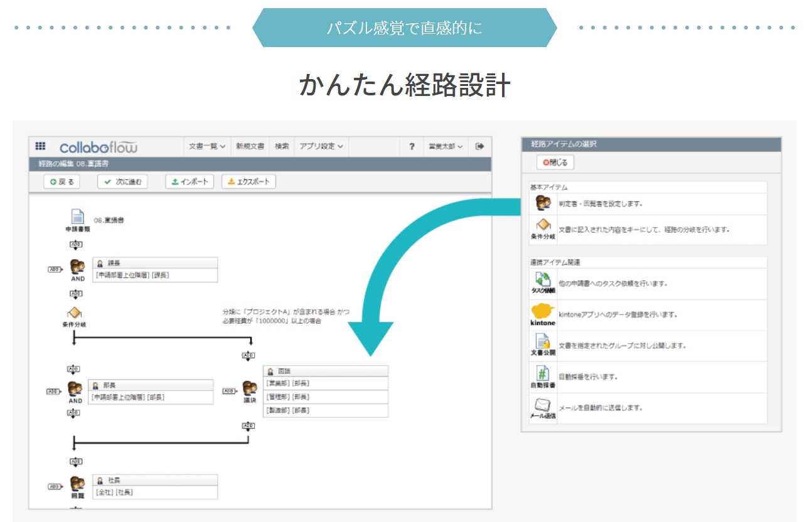
Task: Click the logout icon in the header
Action: tap(480, 146)
